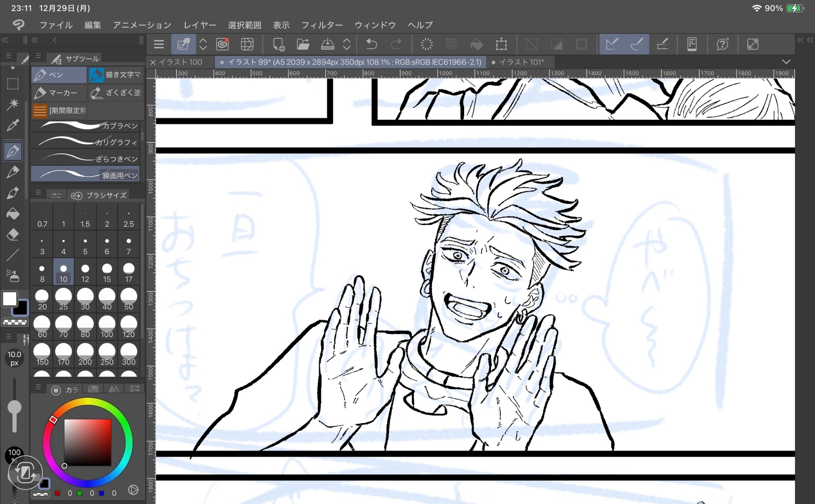
Task: Click the red hue handle on color wheel
Action: [x=53, y=419]
